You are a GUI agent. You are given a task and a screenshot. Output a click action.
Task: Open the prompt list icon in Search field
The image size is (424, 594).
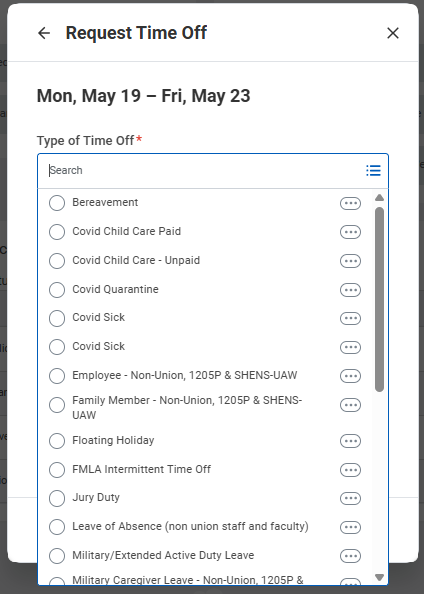pos(373,170)
